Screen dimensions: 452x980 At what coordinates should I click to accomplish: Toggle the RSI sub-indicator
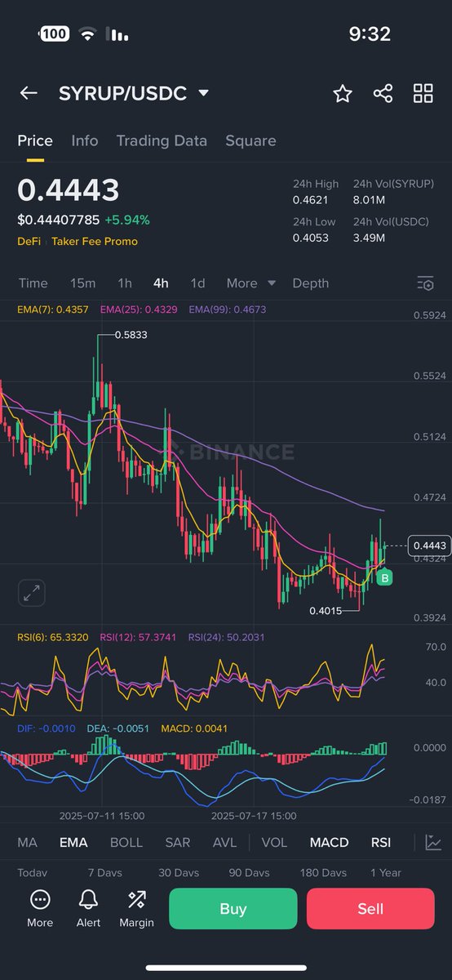(381, 843)
